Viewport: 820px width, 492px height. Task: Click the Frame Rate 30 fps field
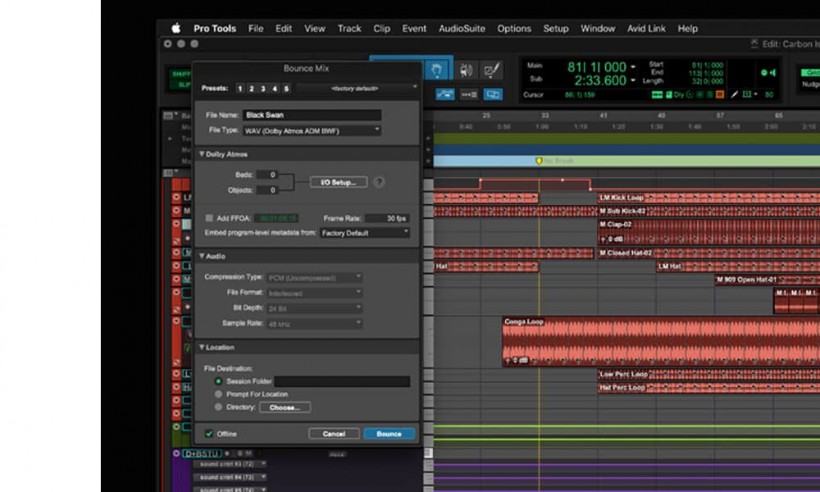point(388,218)
